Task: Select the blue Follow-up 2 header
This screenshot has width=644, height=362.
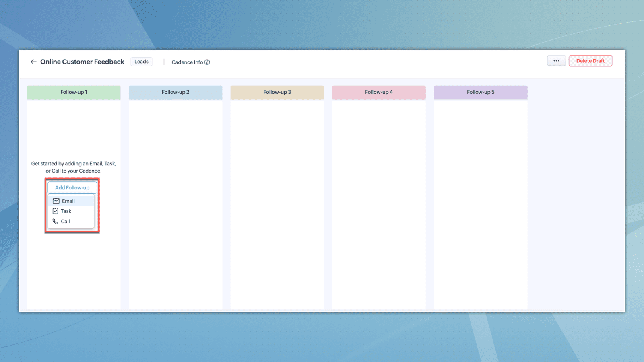Action: pyautogui.click(x=175, y=92)
